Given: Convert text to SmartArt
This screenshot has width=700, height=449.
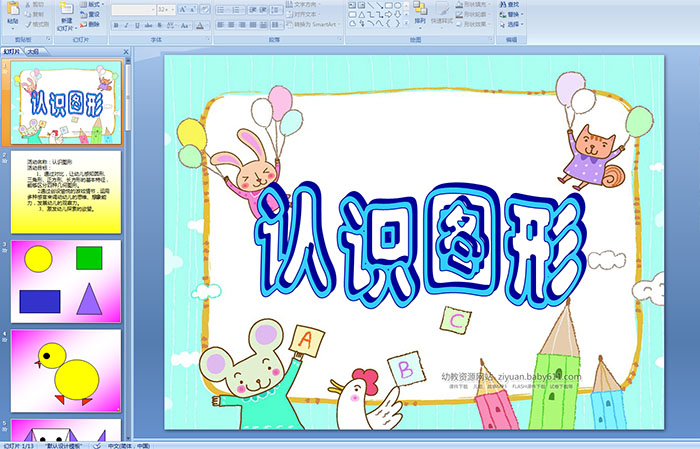Looking at the screenshot, I should [x=314, y=25].
